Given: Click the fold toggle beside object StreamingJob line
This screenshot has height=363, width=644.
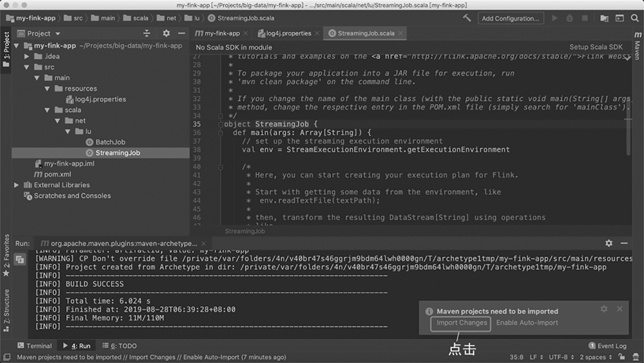Looking at the screenshot, I should (x=220, y=124).
